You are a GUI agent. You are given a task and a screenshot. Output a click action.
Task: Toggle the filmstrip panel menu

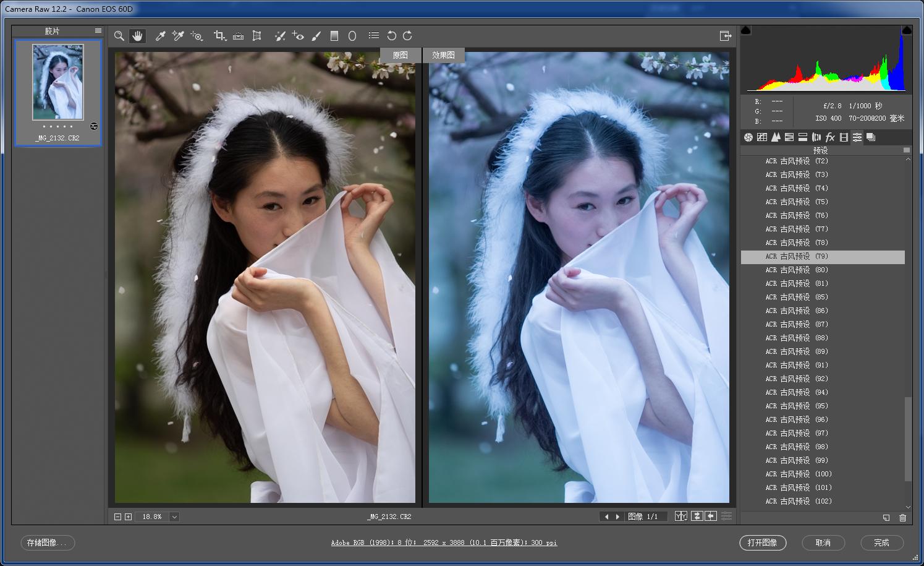coord(97,30)
